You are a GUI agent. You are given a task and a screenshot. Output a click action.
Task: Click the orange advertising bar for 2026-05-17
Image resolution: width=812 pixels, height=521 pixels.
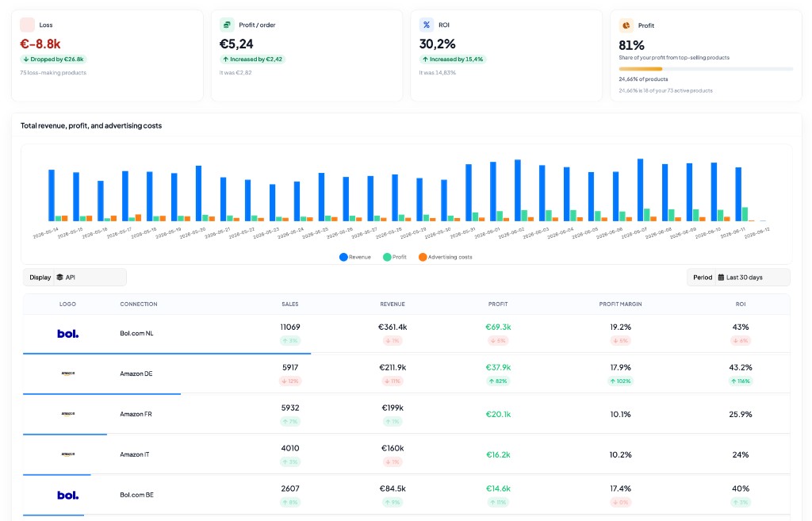(138, 217)
